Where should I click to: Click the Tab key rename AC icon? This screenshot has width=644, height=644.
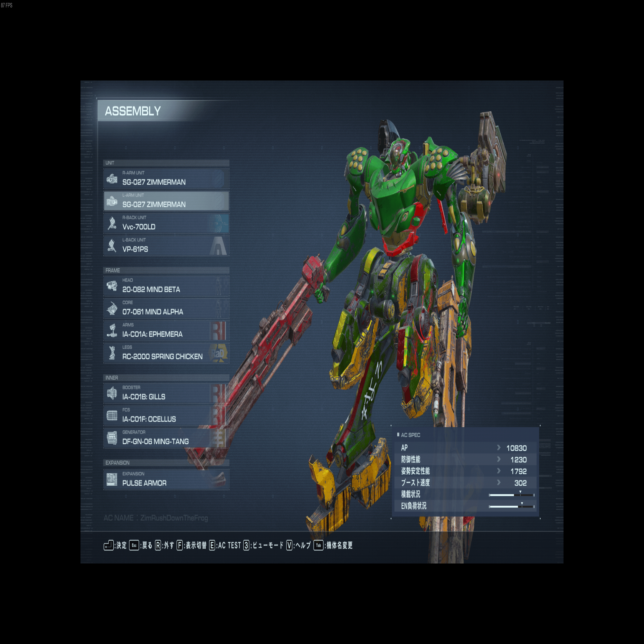point(318,546)
